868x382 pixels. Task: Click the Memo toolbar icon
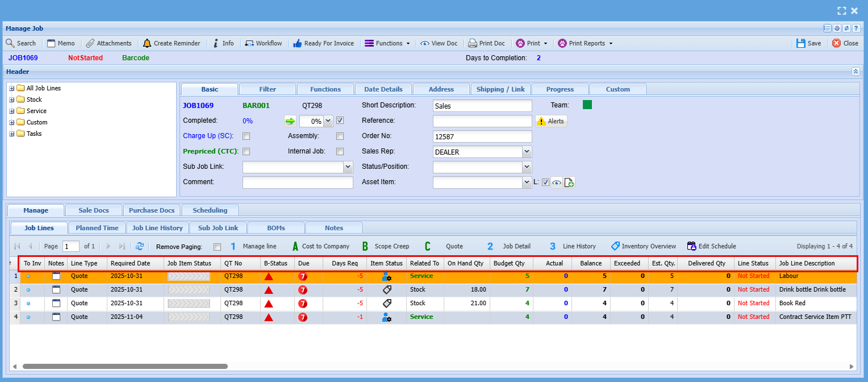pyautogui.click(x=52, y=43)
